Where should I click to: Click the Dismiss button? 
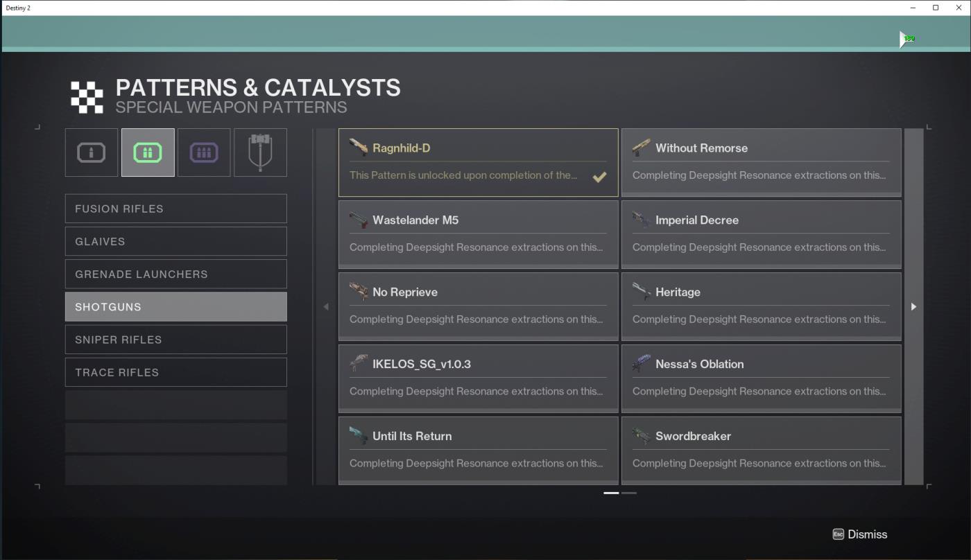click(x=860, y=534)
